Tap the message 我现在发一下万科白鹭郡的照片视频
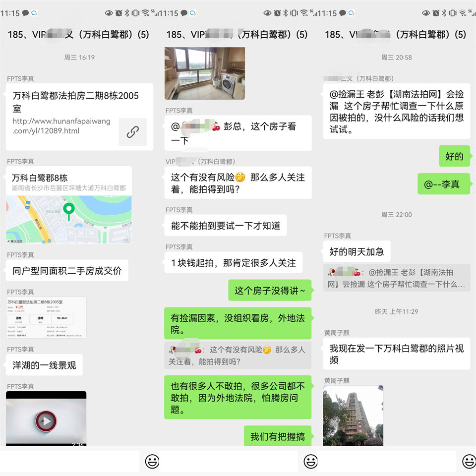 point(397,354)
